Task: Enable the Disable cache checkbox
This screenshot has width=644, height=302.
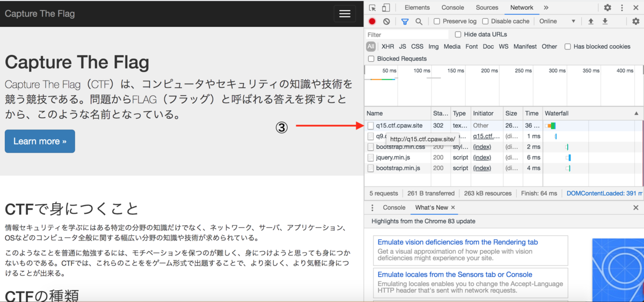Action: (485, 21)
